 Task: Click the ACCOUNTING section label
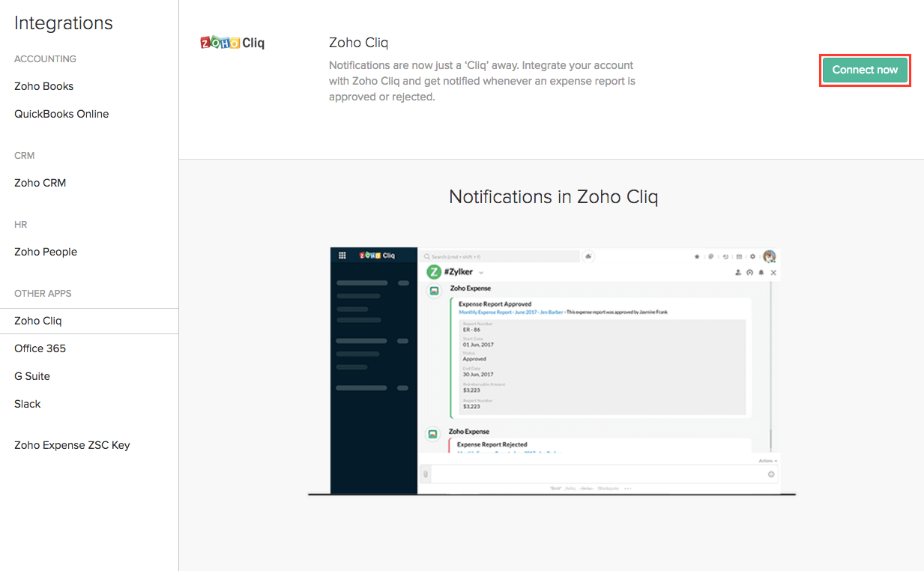45,58
